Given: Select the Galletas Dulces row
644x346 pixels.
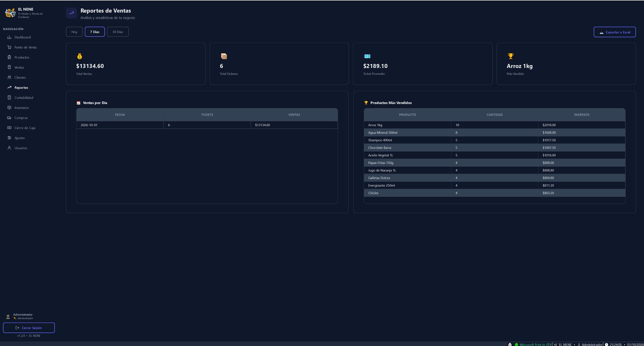Looking at the screenshot, I should (495, 178).
